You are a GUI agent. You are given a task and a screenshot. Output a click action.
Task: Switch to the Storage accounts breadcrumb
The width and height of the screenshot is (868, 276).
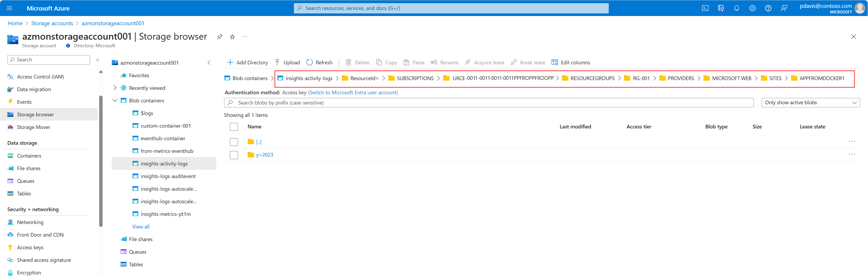52,23
